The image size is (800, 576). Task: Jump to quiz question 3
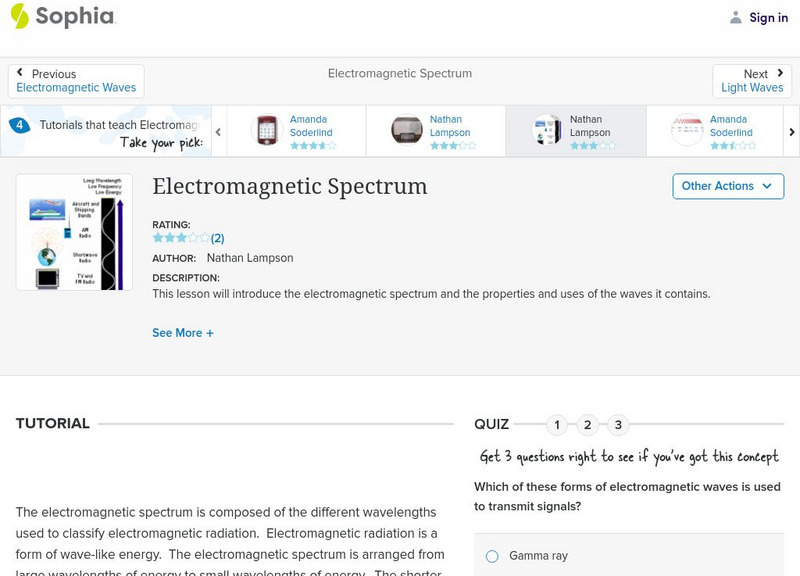tap(618, 425)
